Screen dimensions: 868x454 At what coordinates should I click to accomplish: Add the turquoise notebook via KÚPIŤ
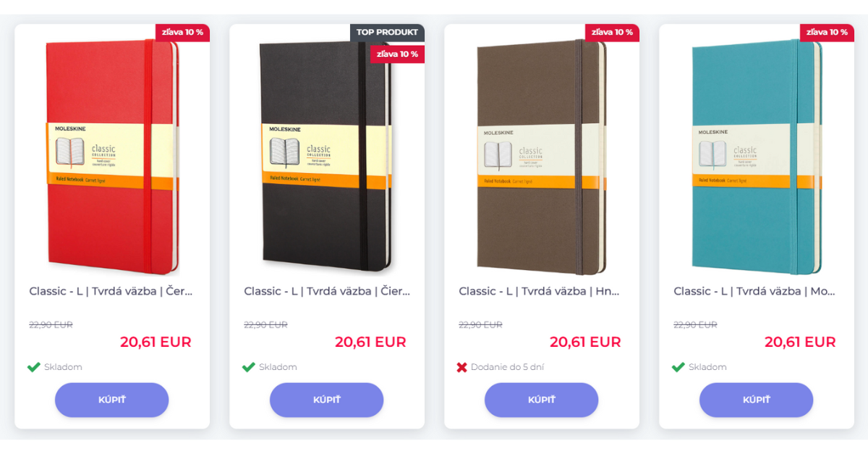tap(757, 400)
